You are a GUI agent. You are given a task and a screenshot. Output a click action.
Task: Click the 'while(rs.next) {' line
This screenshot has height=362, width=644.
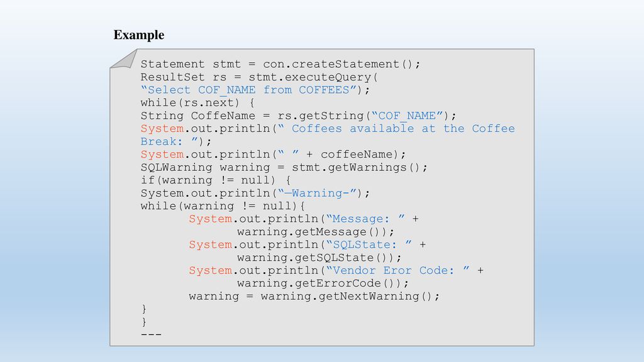pyautogui.click(x=197, y=102)
